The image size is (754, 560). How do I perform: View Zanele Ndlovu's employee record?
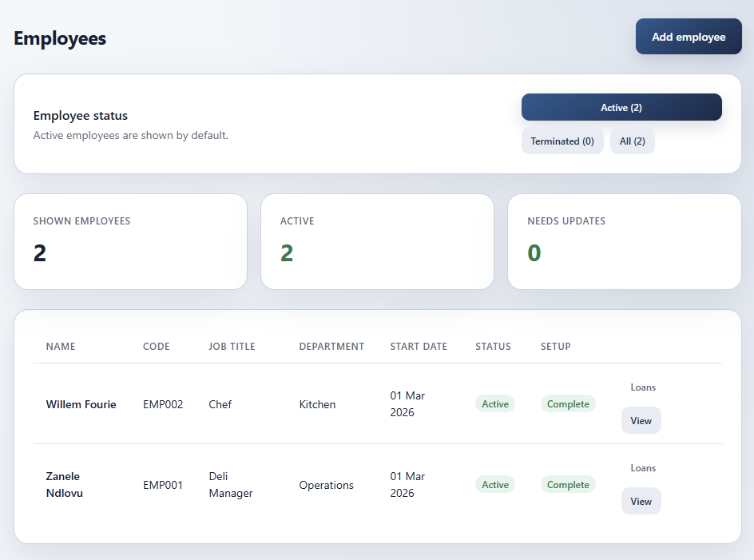click(641, 502)
